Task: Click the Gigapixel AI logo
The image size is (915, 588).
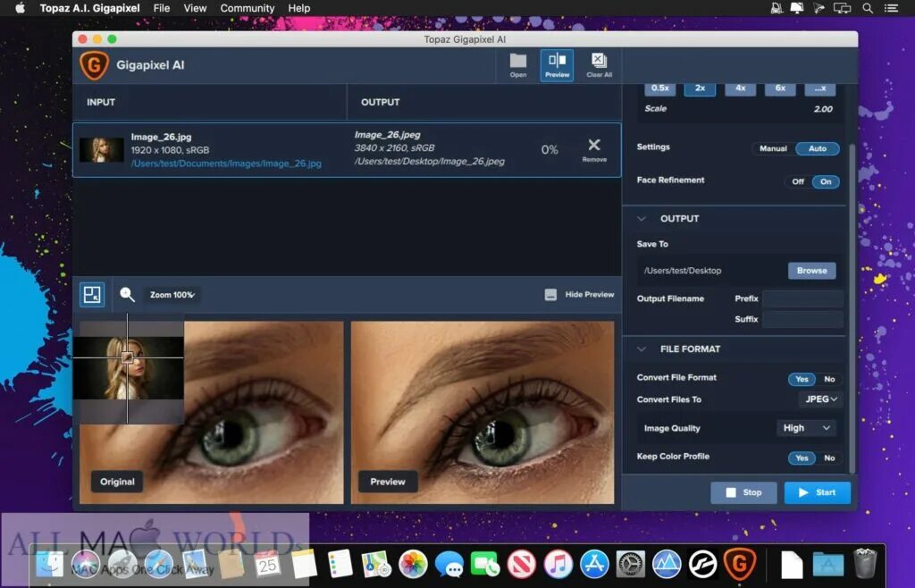Action: click(x=94, y=64)
